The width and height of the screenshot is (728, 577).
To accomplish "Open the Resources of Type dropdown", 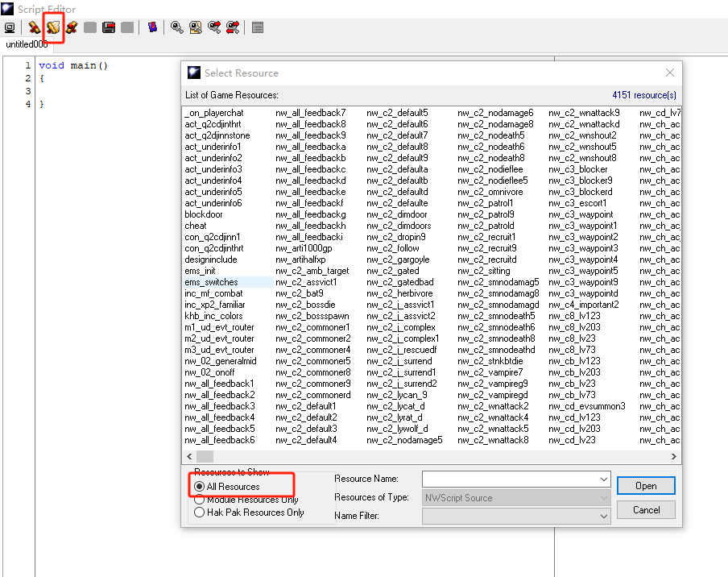I will (x=603, y=497).
